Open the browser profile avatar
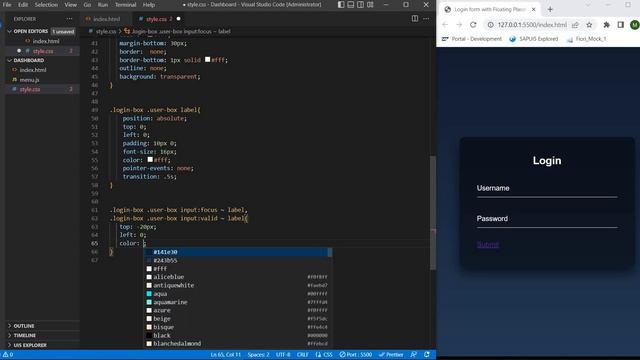 pos(634,25)
